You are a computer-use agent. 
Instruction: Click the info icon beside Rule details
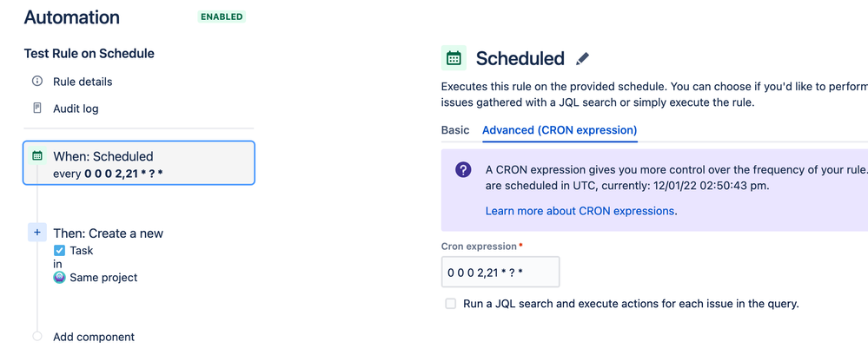pyautogui.click(x=37, y=82)
